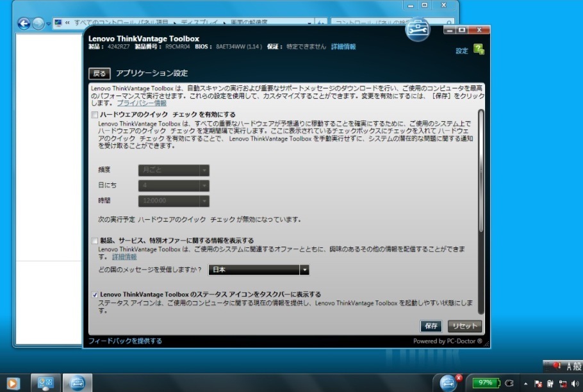Viewport: 583px width, 392px height.
Task: Click the Toolbox status gadget with red X
Action: 448,382
